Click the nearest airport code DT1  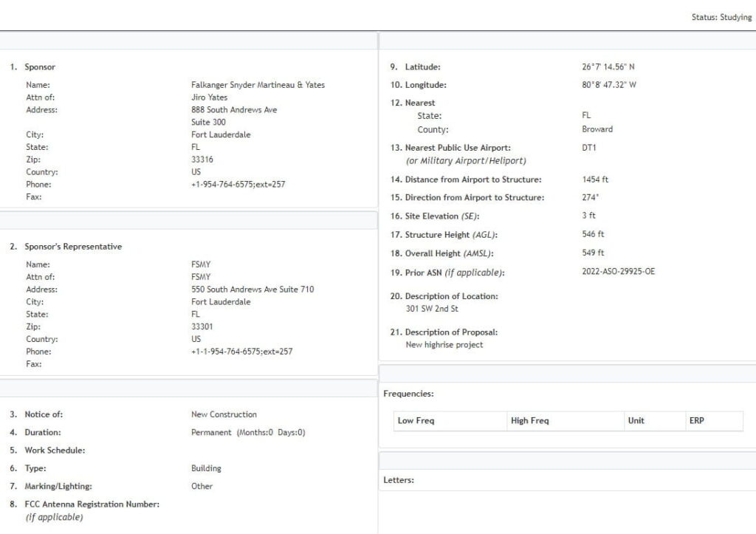(x=588, y=148)
